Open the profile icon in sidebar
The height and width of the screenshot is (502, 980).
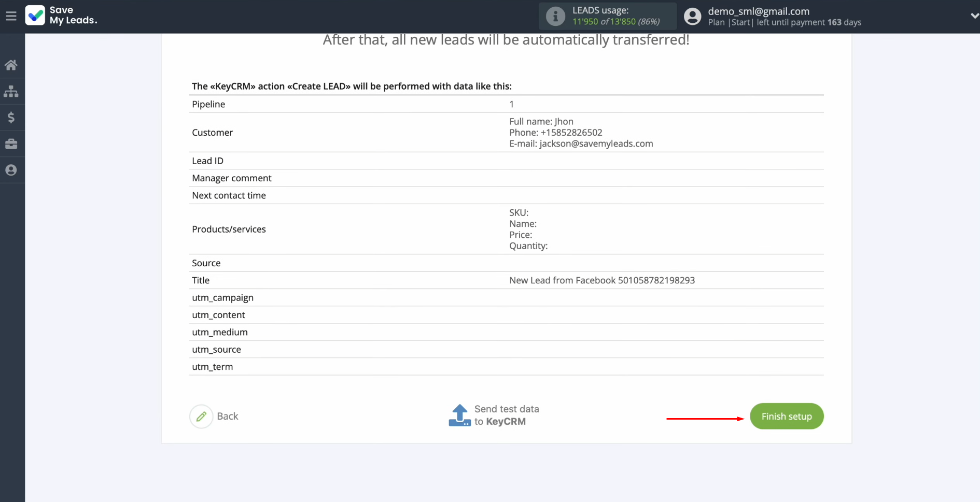11,170
